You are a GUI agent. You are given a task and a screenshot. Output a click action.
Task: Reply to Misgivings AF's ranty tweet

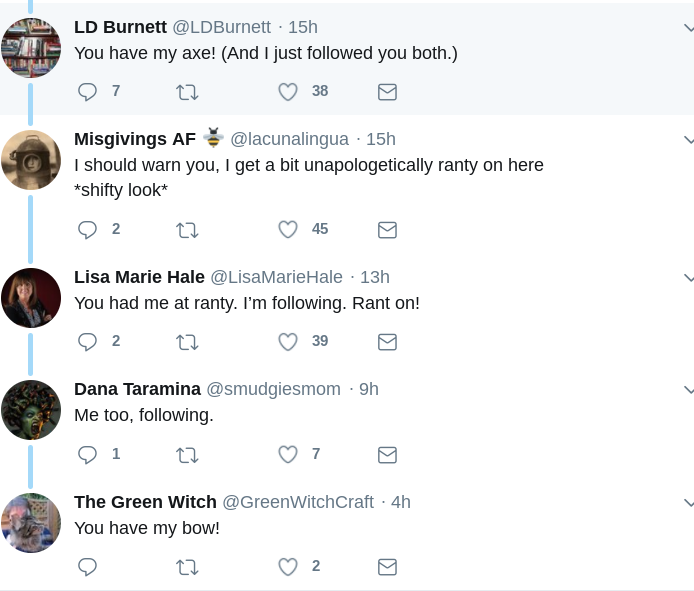pos(88,230)
